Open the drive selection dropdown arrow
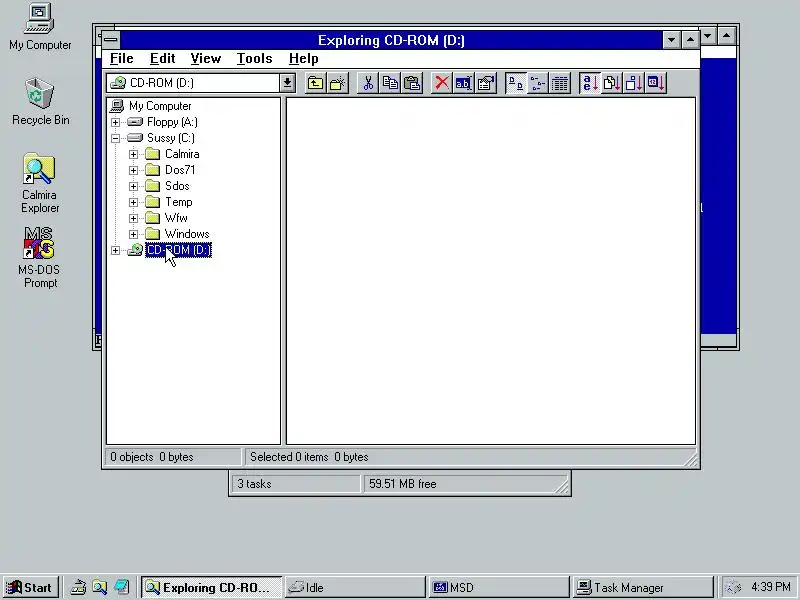The height and width of the screenshot is (600, 800). 287,83
